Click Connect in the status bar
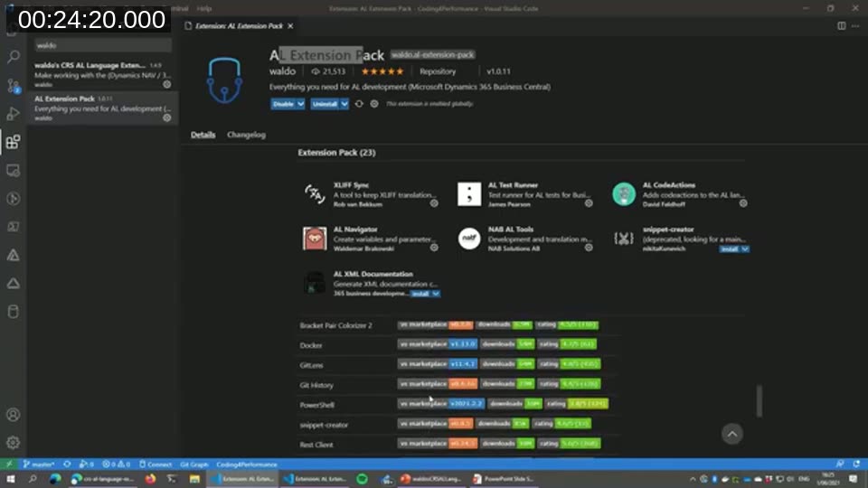868x488 pixels. tap(155, 465)
